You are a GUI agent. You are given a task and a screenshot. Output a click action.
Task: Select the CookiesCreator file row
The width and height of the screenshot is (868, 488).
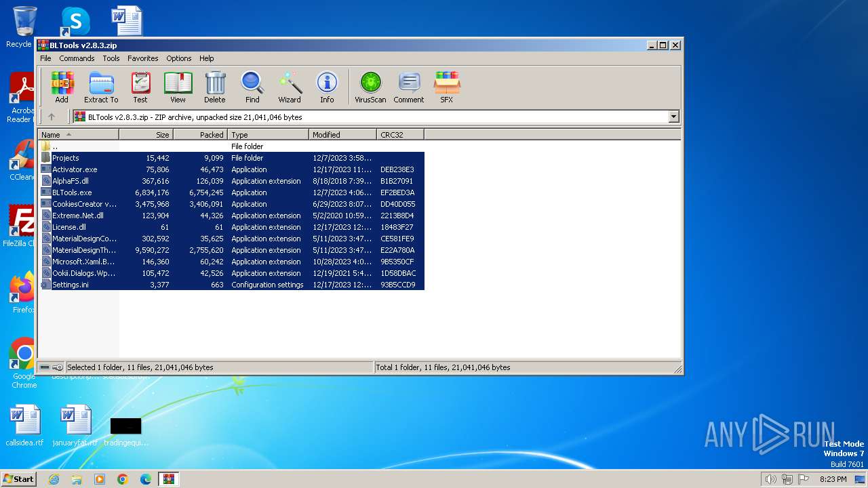click(x=231, y=204)
